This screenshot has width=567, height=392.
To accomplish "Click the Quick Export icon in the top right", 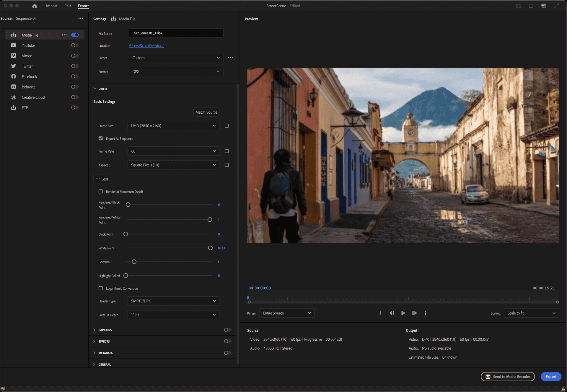I will point(531,6).
